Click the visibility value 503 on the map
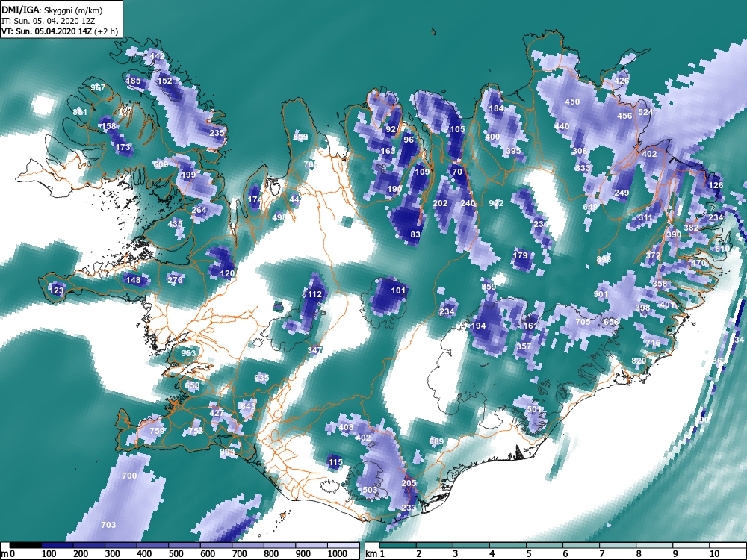The image size is (747, 560). point(371,490)
